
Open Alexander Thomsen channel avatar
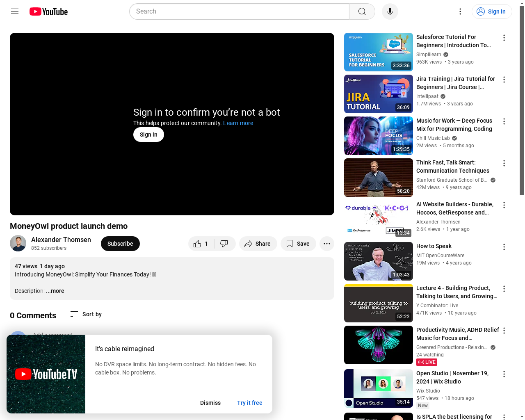pos(18,244)
